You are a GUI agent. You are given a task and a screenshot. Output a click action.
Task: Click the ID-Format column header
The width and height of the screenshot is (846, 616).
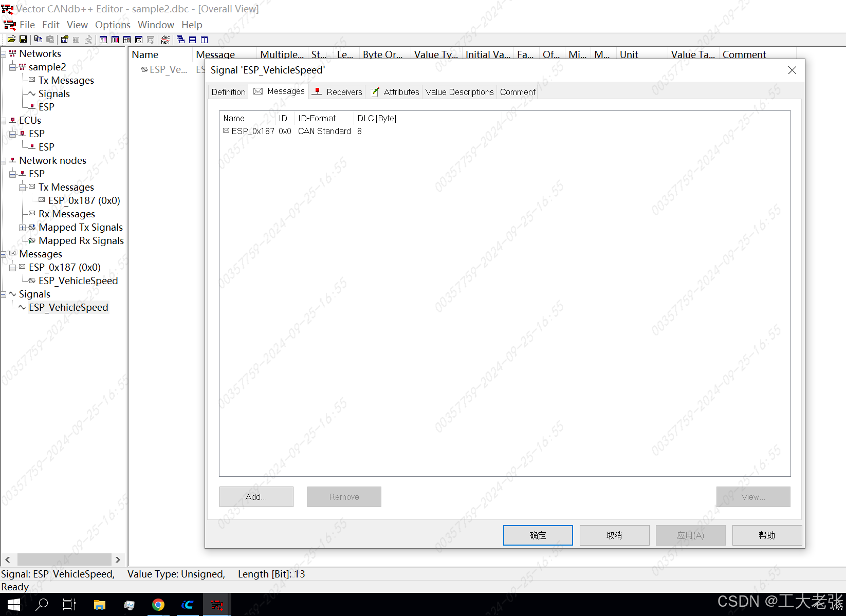coord(324,118)
